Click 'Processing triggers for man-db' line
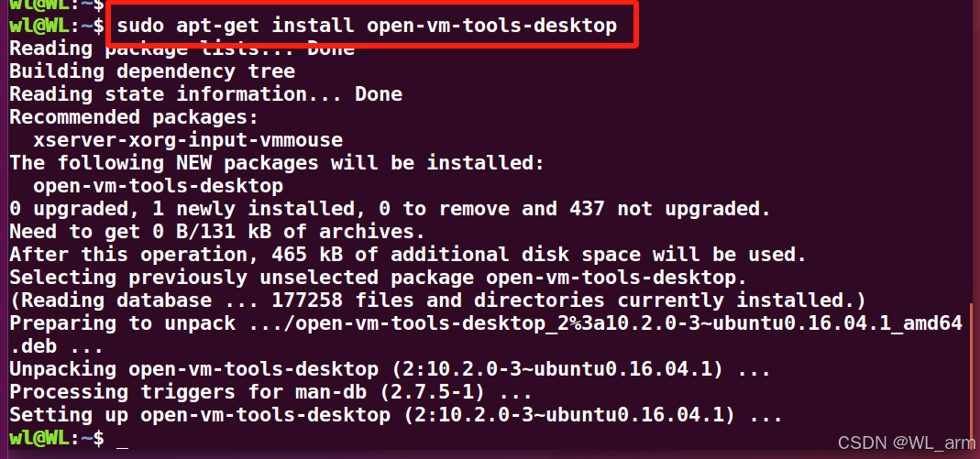980x459 pixels. pos(270,392)
